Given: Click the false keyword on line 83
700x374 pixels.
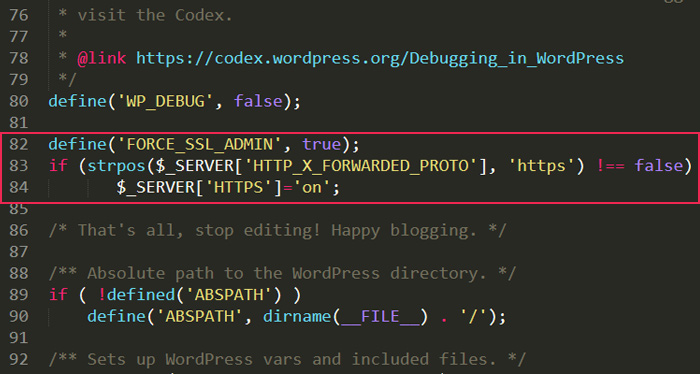Looking at the screenshot, I should click(659, 166).
